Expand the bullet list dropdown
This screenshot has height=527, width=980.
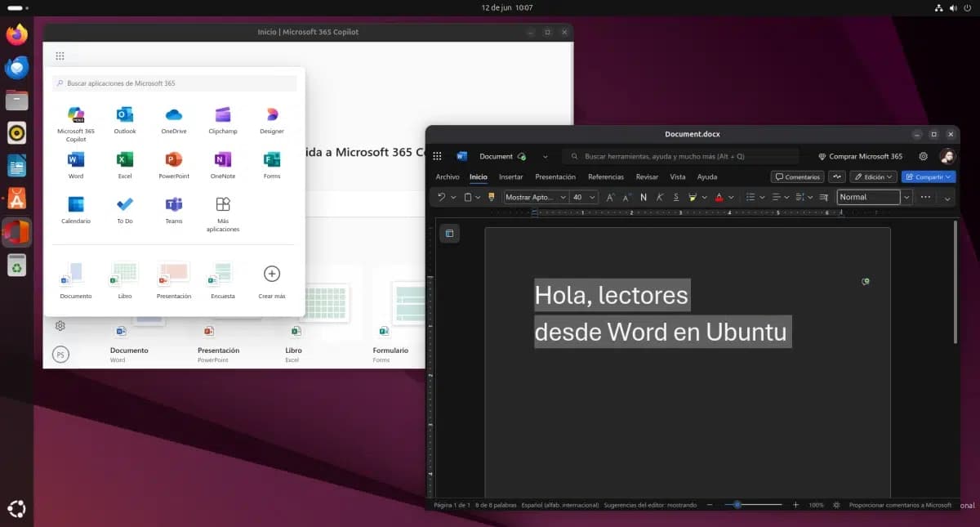(x=762, y=197)
